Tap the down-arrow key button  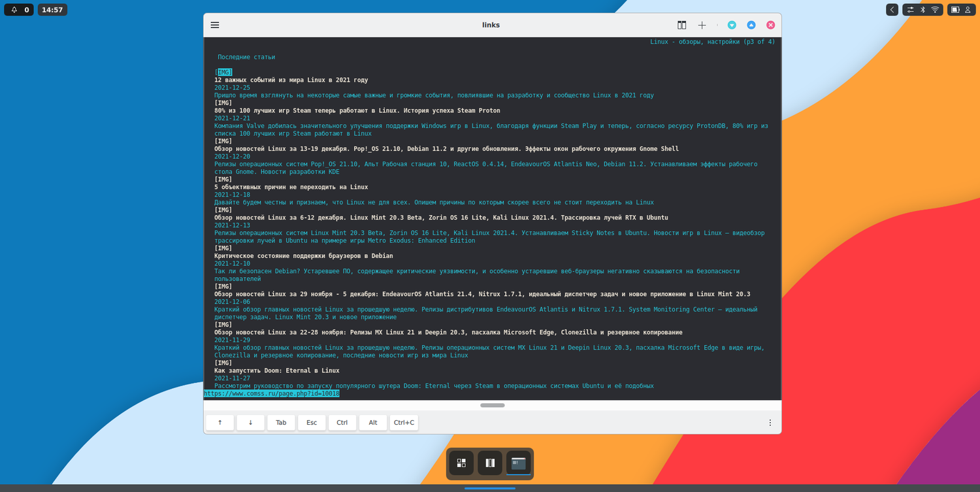[251, 423]
